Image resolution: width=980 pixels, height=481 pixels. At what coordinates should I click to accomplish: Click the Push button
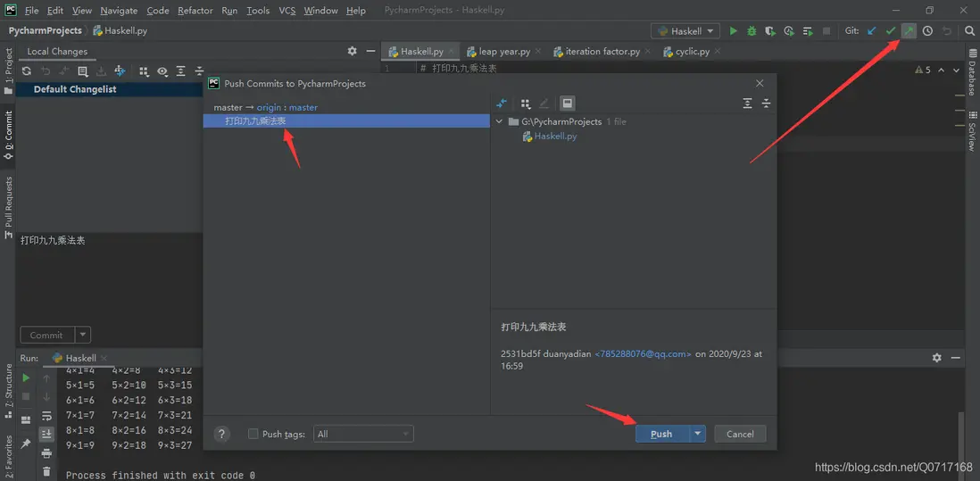pyautogui.click(x=662, y=434)
